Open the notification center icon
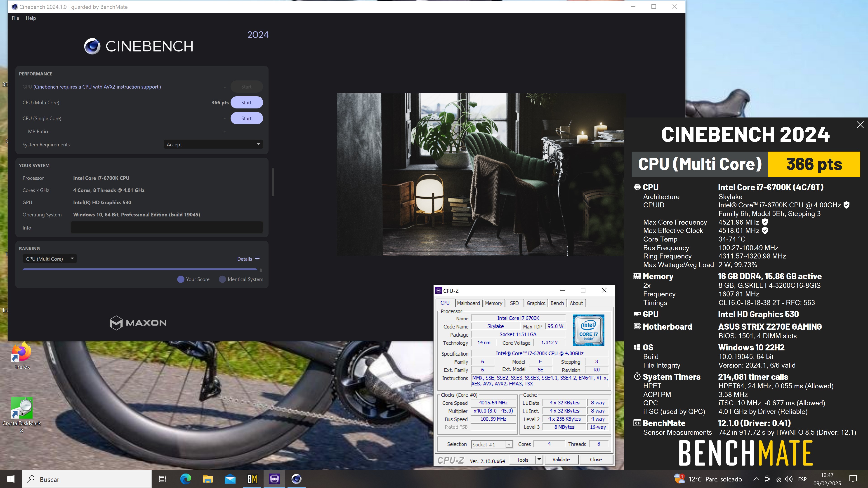This screenshot has width=868, height=488. (853, 479)
